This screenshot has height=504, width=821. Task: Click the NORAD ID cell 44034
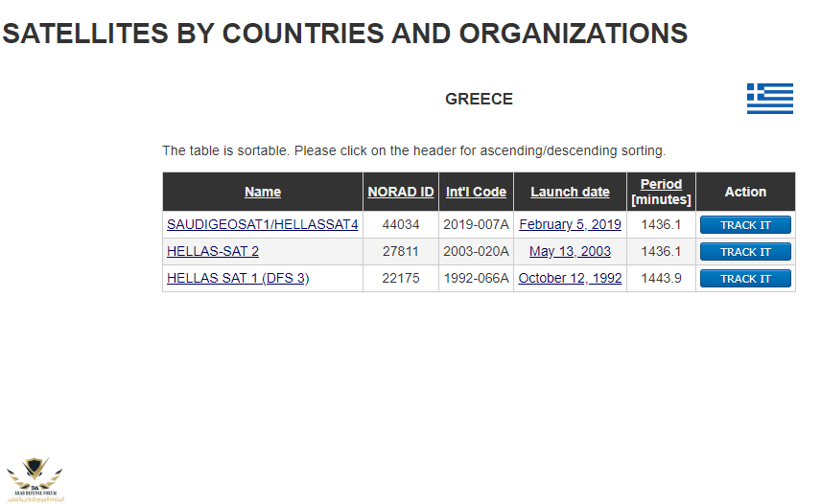[400, 224]
